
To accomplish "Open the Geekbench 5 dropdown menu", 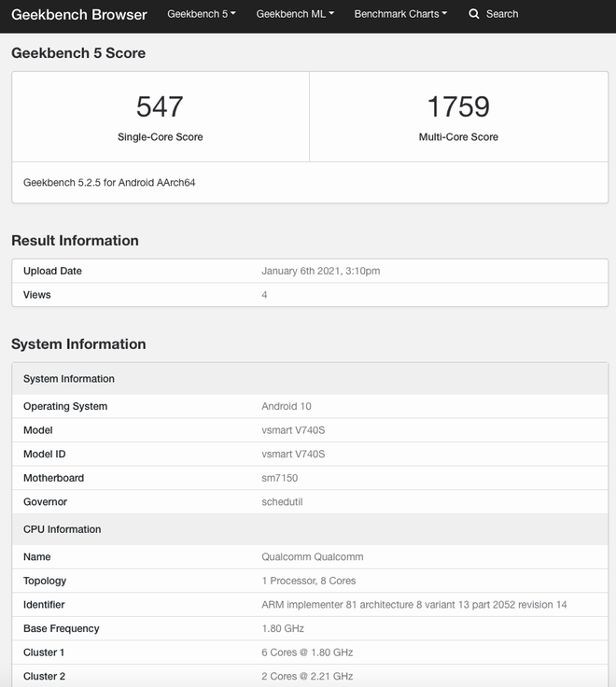I will (x=201, y=14).
